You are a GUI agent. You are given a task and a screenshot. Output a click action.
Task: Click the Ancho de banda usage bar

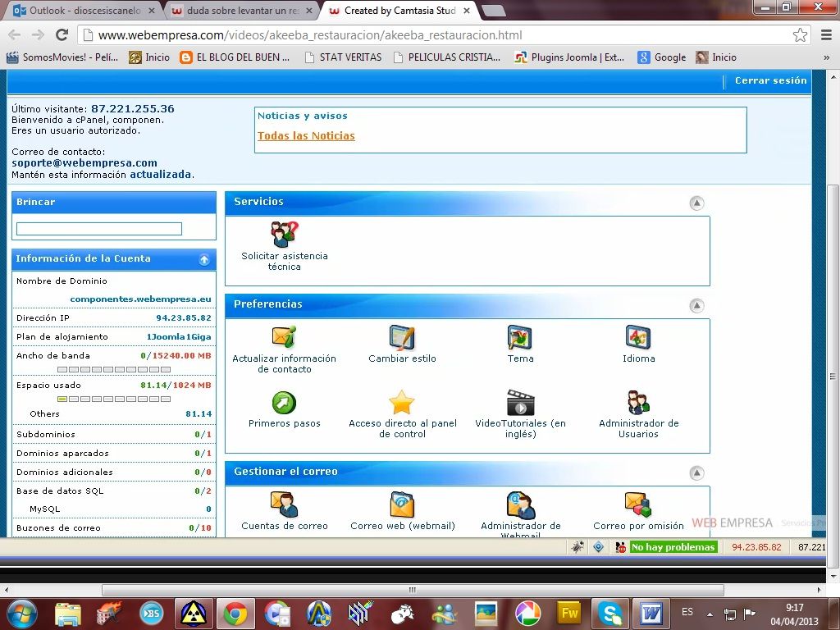(113, 370)
